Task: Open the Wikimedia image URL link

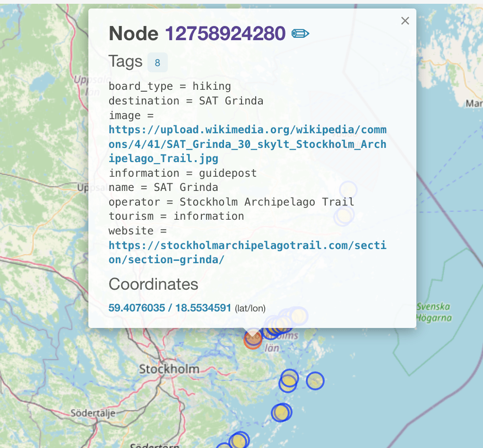Action: (247, 144)
